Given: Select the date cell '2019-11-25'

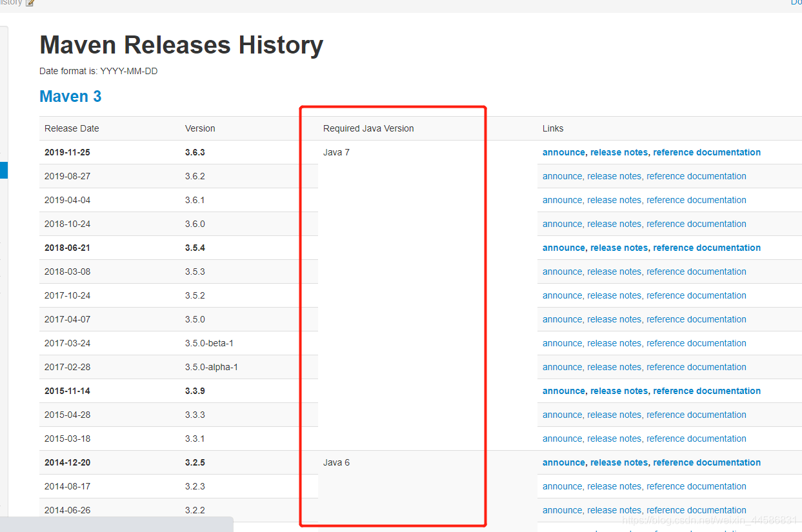Looking at the screenshot, I should pos(68,153).
